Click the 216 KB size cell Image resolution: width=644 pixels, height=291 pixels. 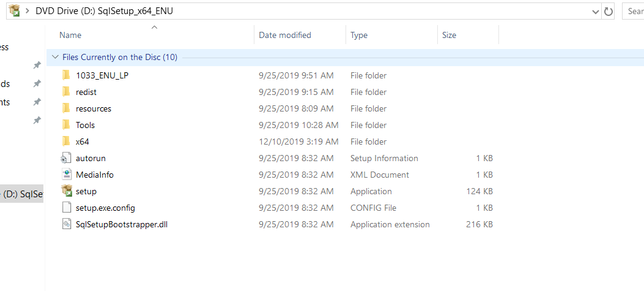(479, 224)
